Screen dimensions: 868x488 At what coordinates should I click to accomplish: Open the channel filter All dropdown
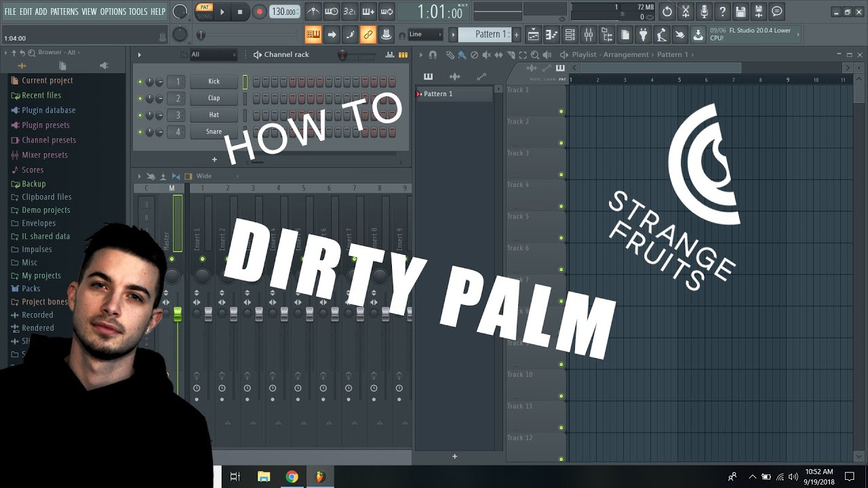[x=213, y=55]
